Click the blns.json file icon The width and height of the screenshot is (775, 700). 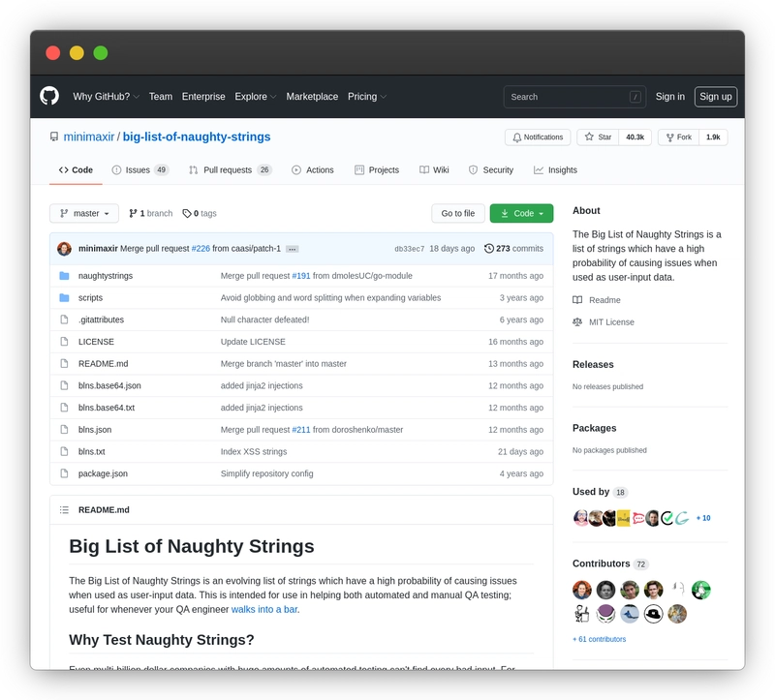(64, 429)
